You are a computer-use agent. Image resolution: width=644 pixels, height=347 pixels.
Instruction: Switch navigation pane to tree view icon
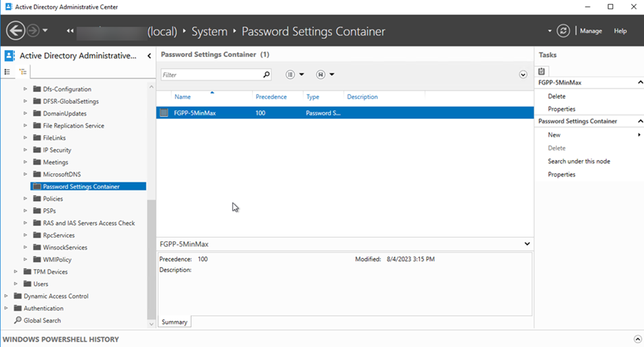click(x=22, y=72)
